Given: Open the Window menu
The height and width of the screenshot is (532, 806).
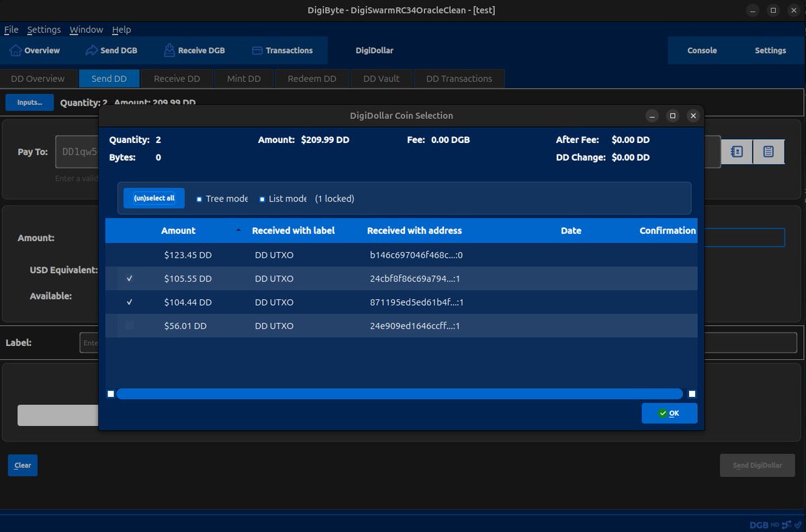Looking at the screenshot, I should [87, 30].
